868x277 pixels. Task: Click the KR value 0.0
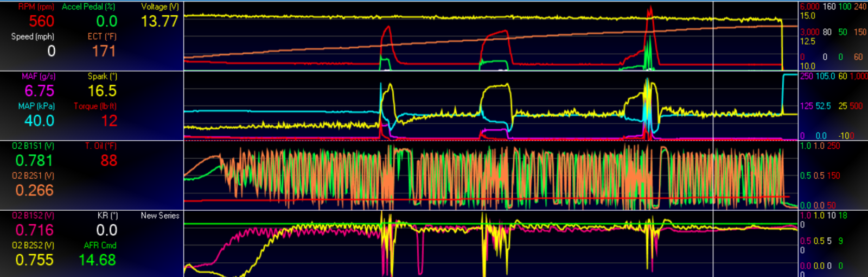point(107,230)
